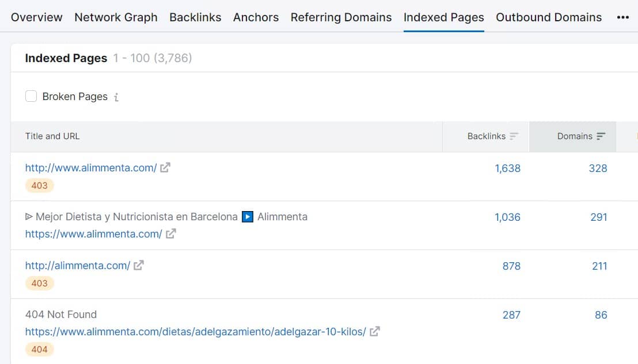View info icon next to Broken Pages

(116, 97)
